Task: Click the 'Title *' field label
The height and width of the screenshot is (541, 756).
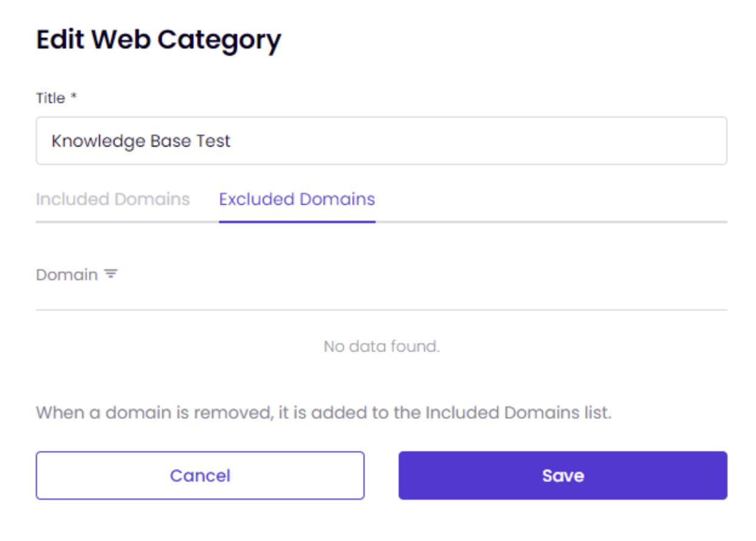Action: (x=56, y=98)
